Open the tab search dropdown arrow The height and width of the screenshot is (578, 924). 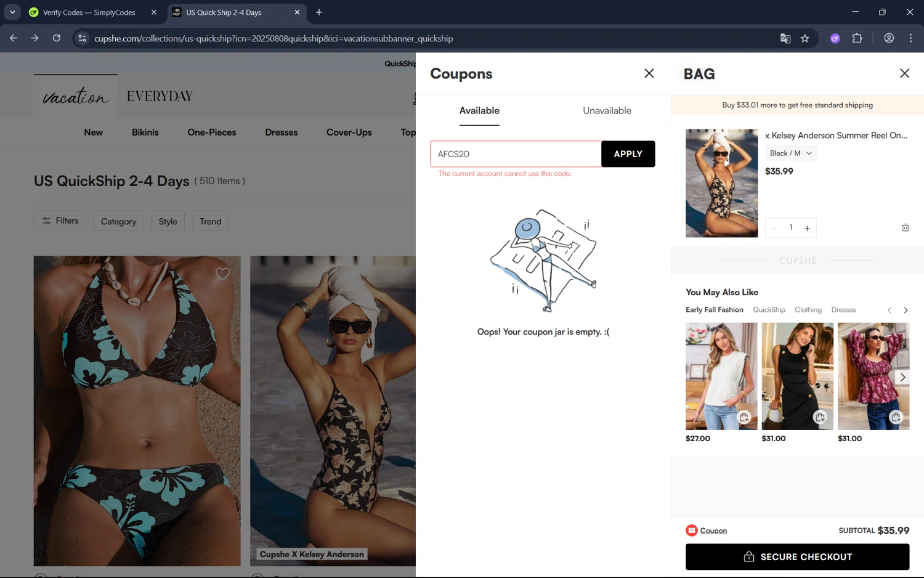[12, 12]
